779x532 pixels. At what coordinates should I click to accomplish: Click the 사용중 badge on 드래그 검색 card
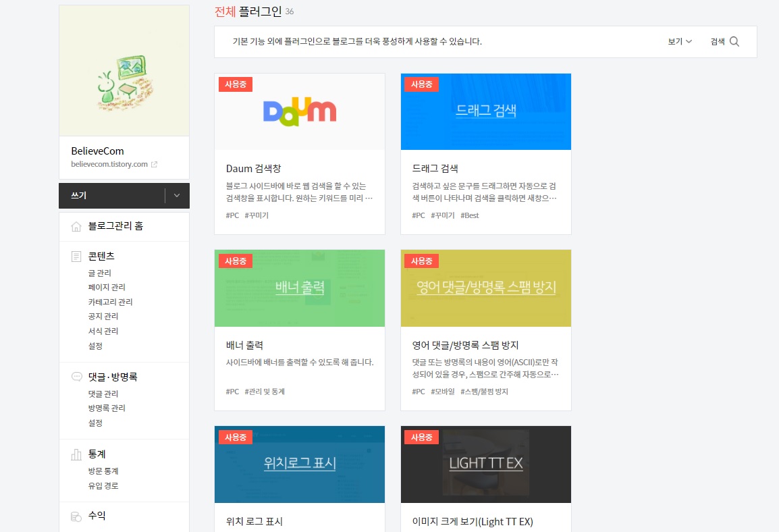[422, 84]
